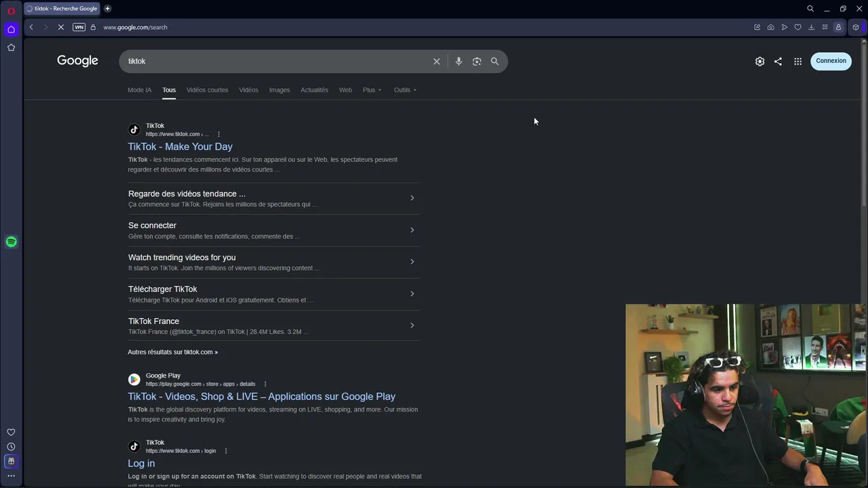868x488 pixels.
Task: Switch to the Web tab
Action: click(x=345, y=90)
